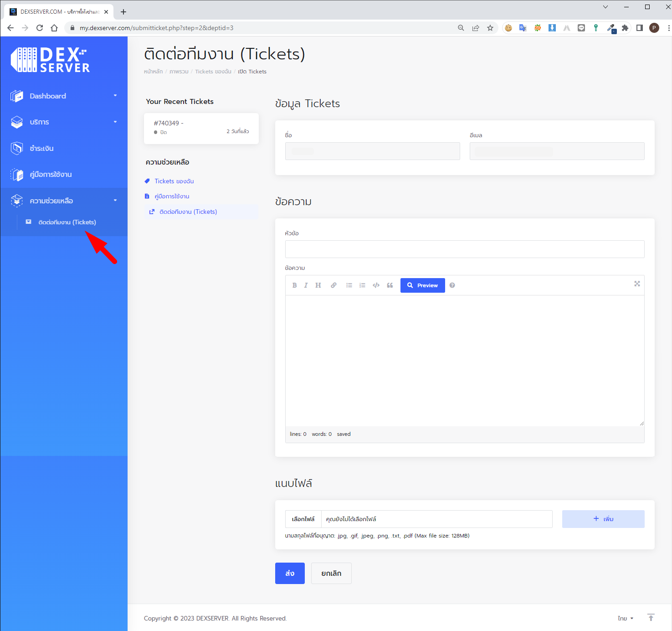Insert a blockquote with the quote icon
672x631 pixels.
(x=390, y=285)
